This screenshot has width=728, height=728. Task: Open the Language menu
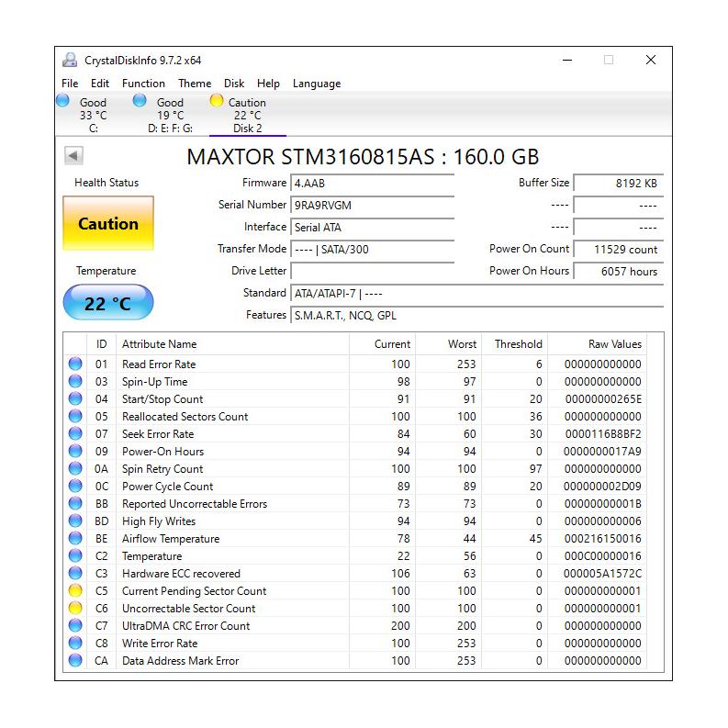coord(316,84)
